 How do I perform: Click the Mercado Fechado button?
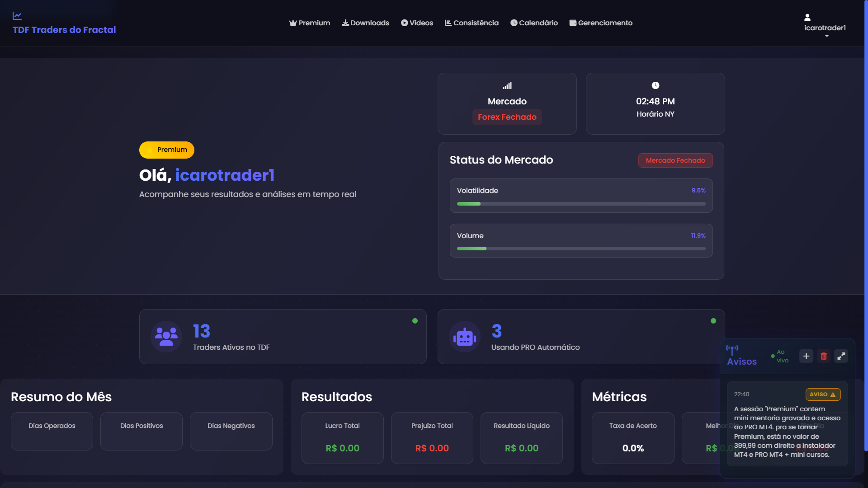(675, 160)
